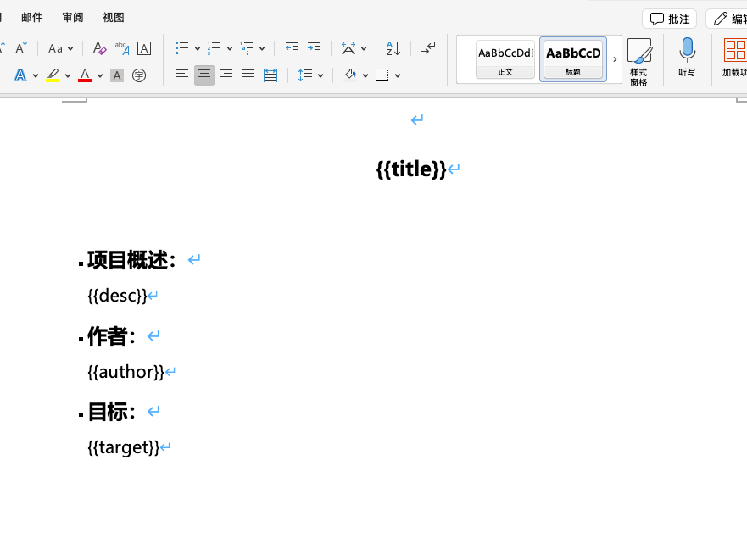Toggle center alignment
This screenshot has width=747, height=560.
(204, 75)
